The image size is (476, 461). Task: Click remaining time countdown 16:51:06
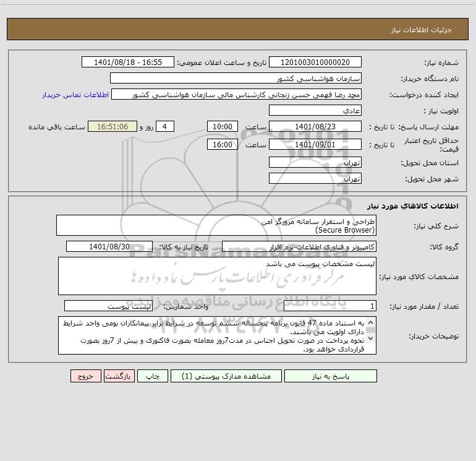(113, 126)
